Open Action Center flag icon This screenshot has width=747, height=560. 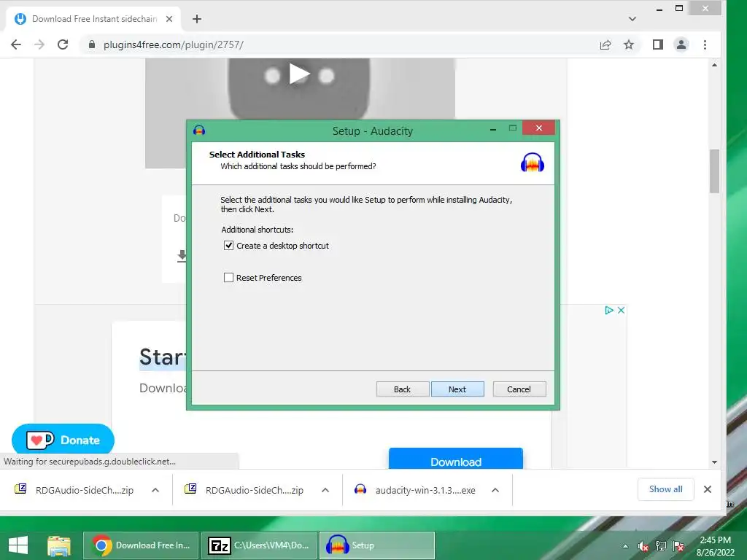point(678,546)
